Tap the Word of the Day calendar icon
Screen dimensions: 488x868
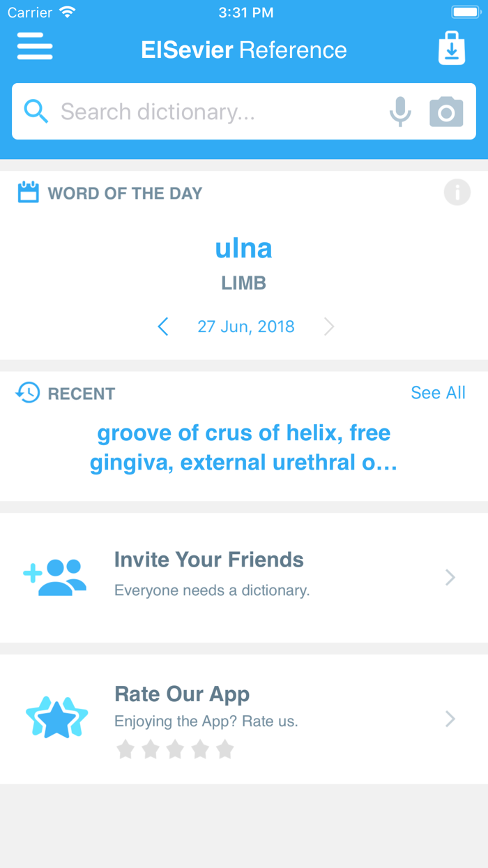[29, 193]
